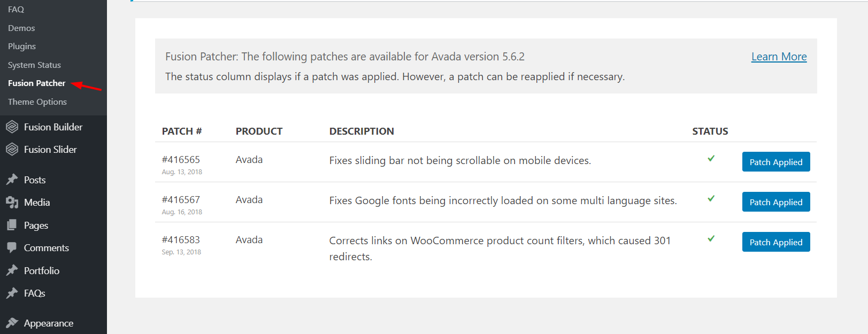Screen dimensions: 868x334
Task: Open the Fusion Patcher menu item
Action: click(36, 83)
